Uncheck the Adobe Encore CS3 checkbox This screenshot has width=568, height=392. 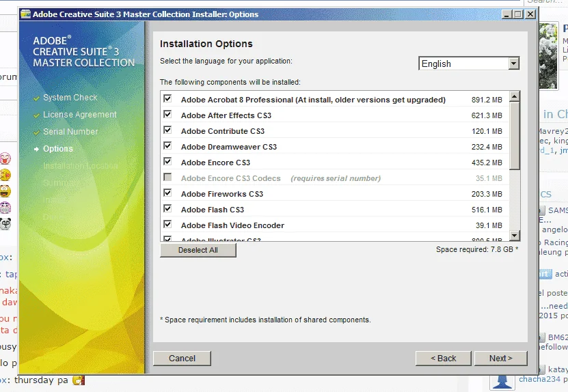167,161
